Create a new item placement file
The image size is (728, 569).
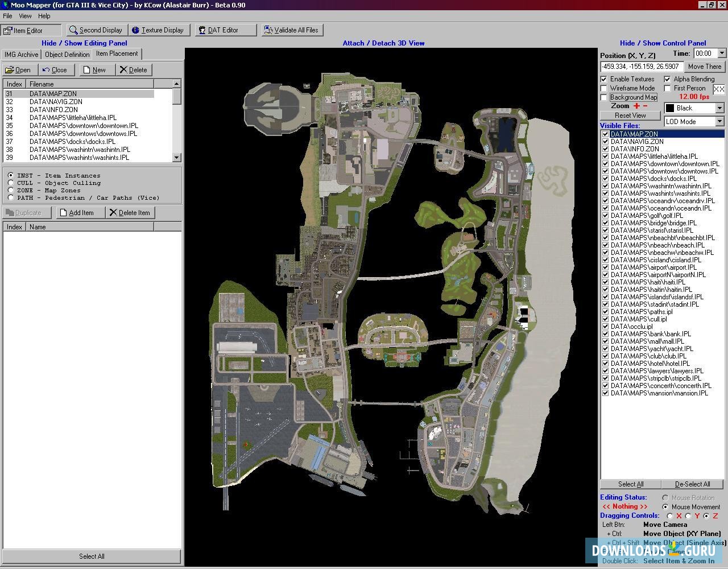pyautogui.click(x=97, y=69)
